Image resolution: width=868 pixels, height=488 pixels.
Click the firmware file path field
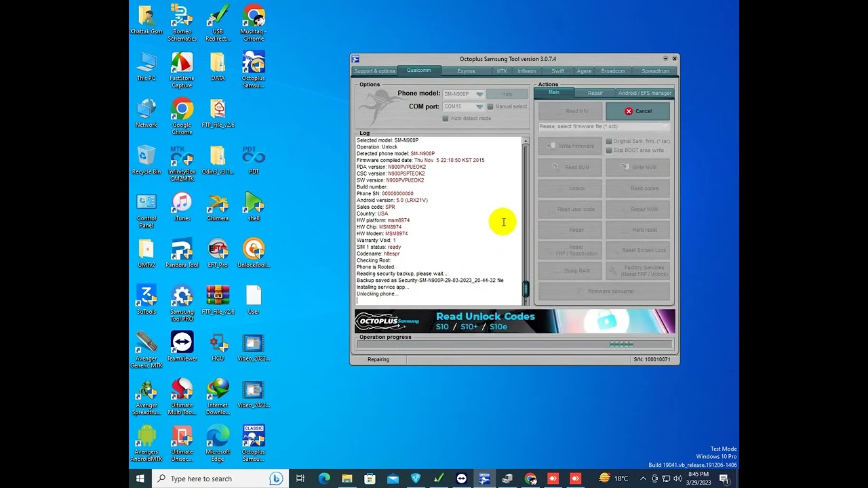(604, 127)
